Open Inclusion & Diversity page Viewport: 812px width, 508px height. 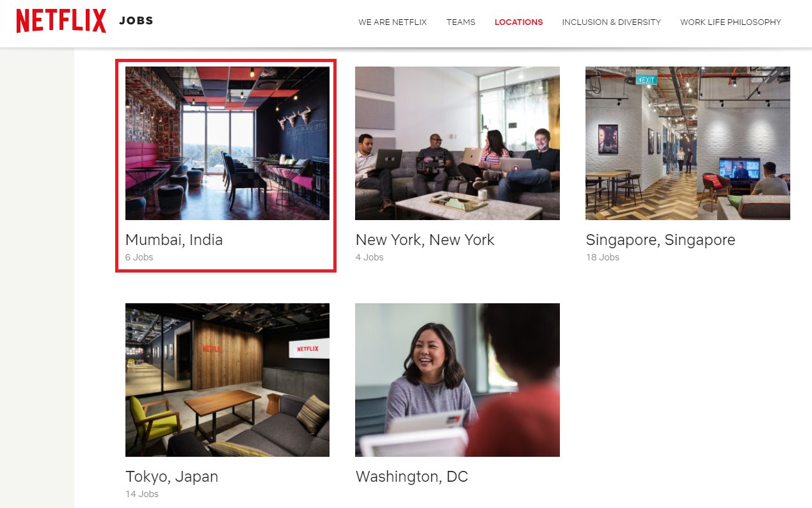[611, 22]
